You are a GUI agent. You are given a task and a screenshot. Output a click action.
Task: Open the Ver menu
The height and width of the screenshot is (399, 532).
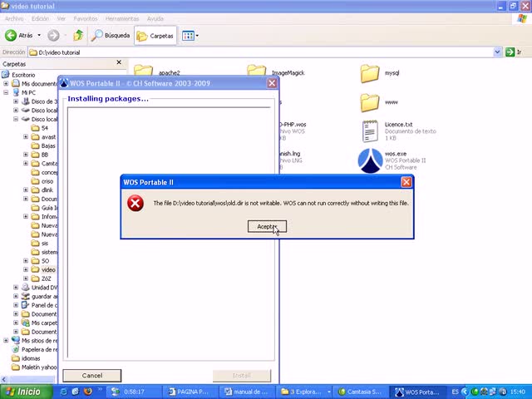pyautogui.click(x=61, y=18)
